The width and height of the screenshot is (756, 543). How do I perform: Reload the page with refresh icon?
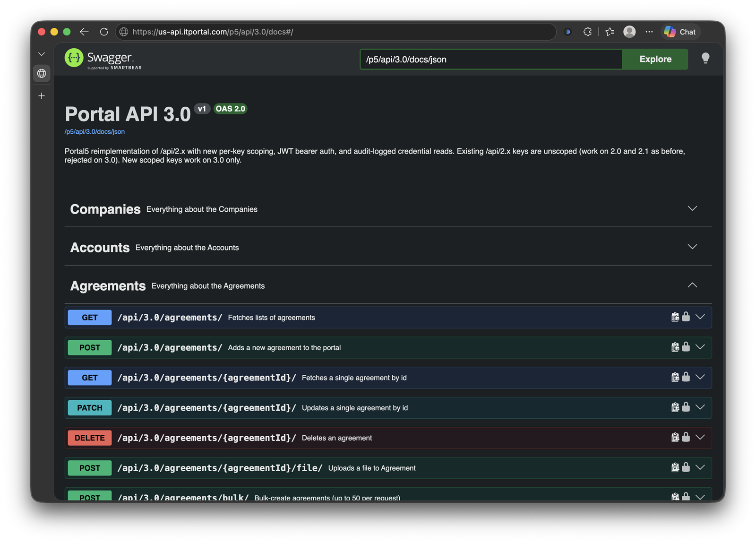click(x=104, y=32)
